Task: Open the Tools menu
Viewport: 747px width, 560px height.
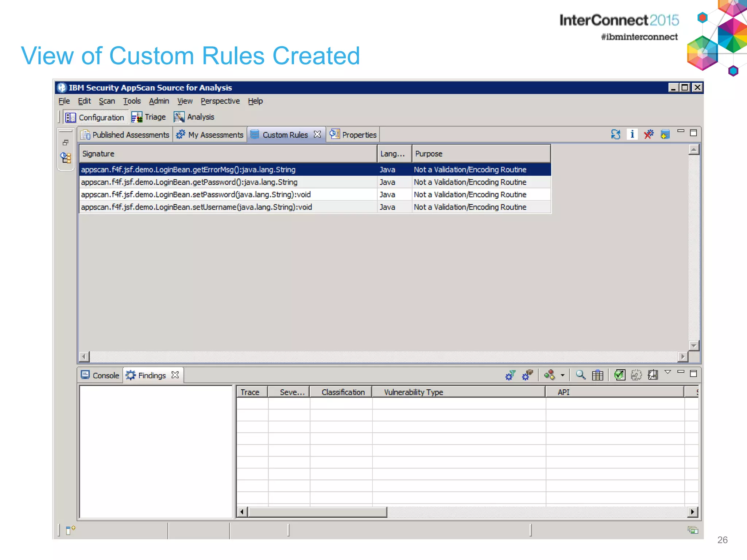Action: click(132, 101)
